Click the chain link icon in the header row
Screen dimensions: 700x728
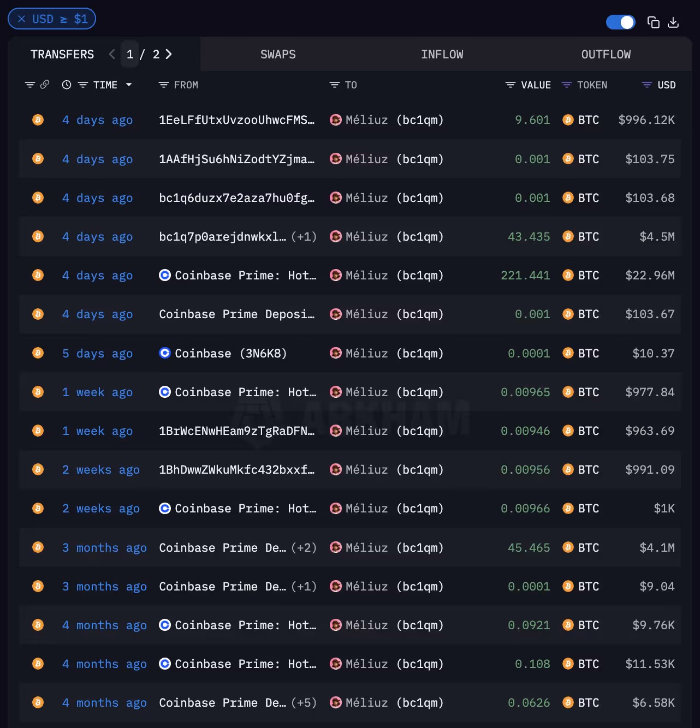pos(44,85)
